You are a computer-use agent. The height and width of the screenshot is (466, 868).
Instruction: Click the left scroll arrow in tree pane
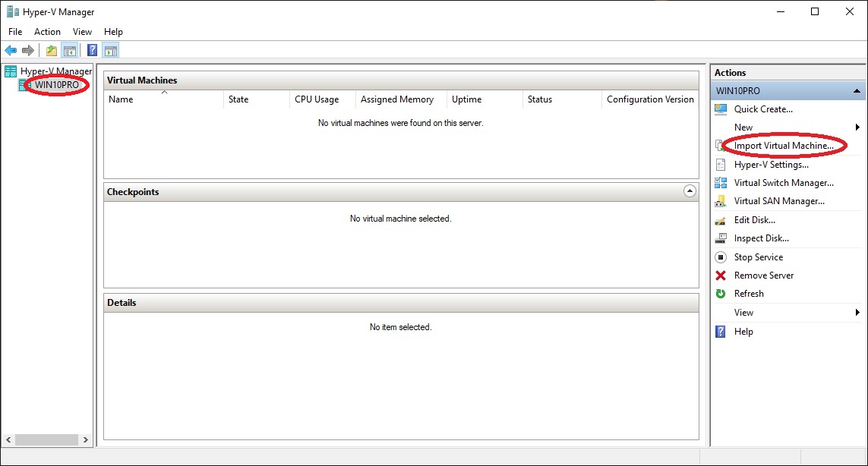click(8, 440)
